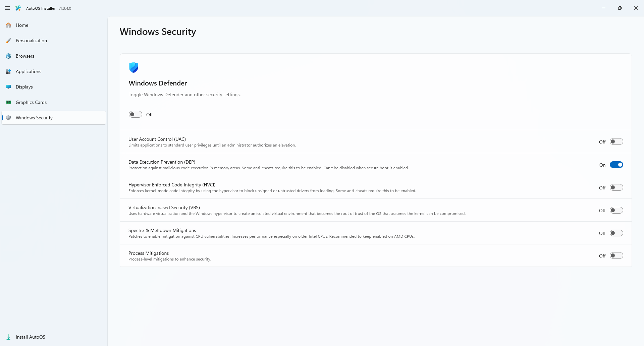
Task: Click the Process Mitigations label
Action: [x=149, y=253]
